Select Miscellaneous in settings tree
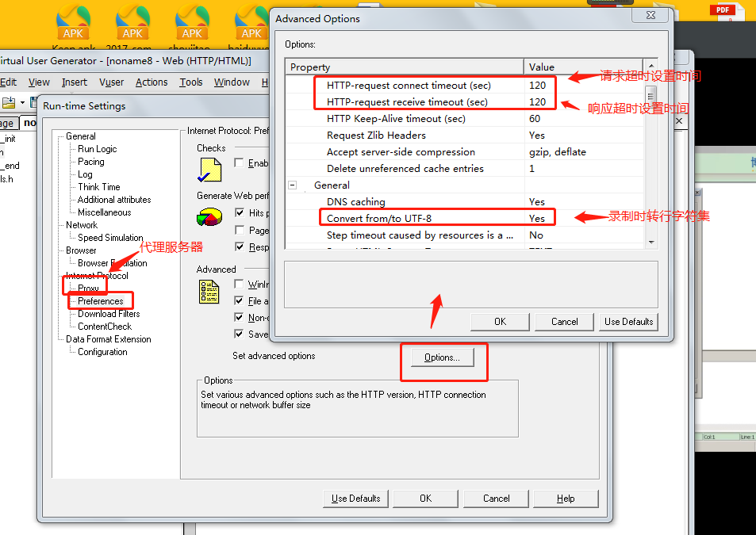The width and height of the screenshot is (756, 535). tap(104, 212)
